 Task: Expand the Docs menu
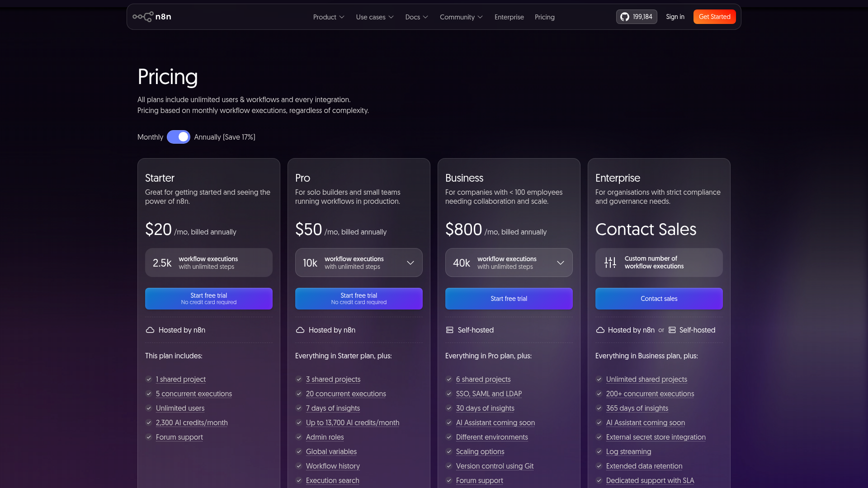[416, 17]
